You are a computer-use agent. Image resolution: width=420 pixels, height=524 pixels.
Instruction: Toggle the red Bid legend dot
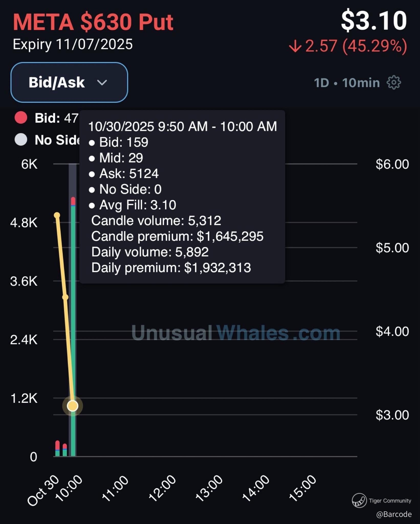pos(21,118)
